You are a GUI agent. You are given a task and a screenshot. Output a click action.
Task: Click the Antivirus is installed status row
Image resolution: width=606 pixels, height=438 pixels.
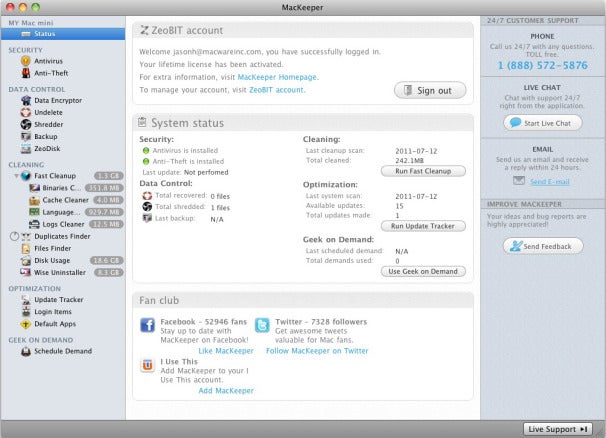pos(180,150)
